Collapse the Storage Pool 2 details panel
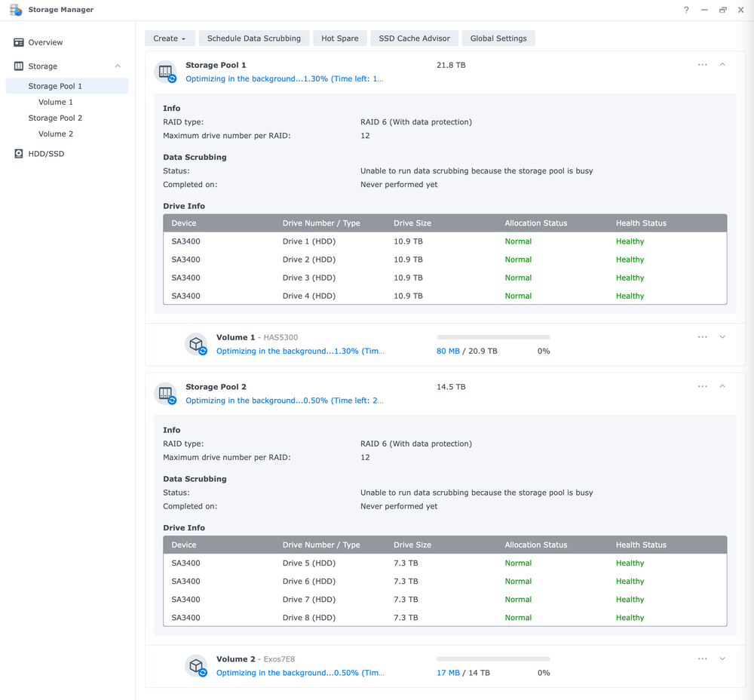This screenshot has height=700, width=754. coord(722,386)
